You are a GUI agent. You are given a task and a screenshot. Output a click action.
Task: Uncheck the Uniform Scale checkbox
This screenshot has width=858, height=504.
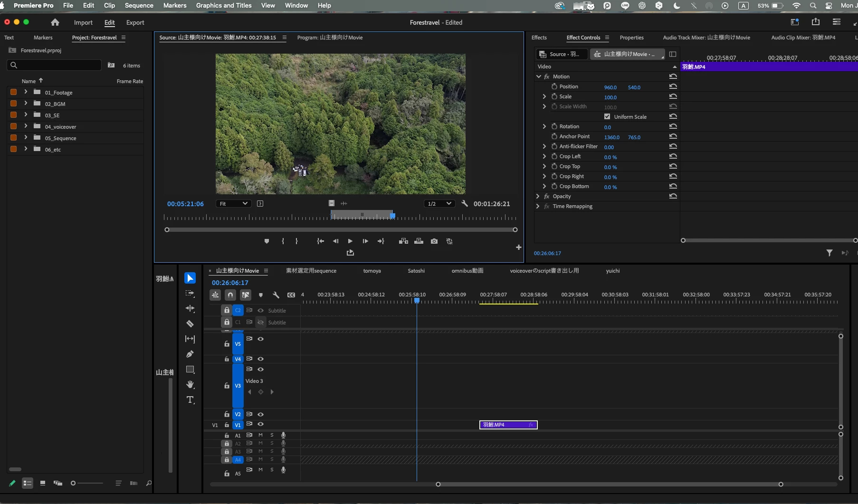[607, 116]
